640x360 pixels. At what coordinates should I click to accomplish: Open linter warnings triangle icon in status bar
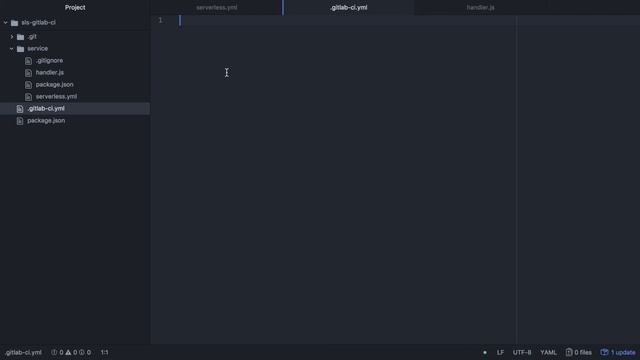68,352
